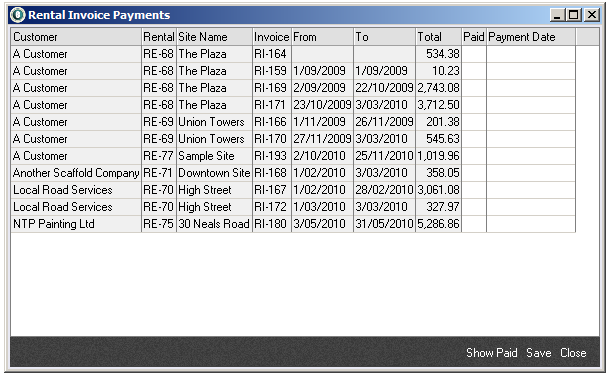Select the RI-166 invoice cell

pyautogui.click(x=272, y=122)
